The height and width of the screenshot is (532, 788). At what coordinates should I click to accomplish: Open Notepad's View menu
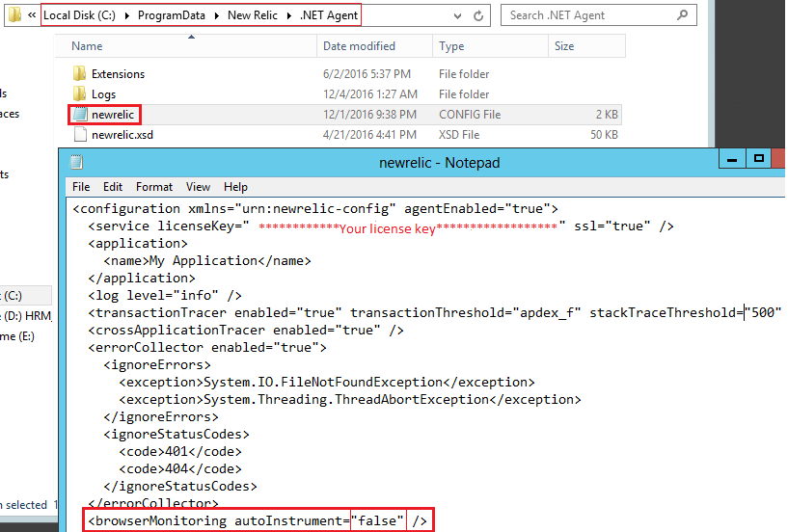tap(198, 187)
